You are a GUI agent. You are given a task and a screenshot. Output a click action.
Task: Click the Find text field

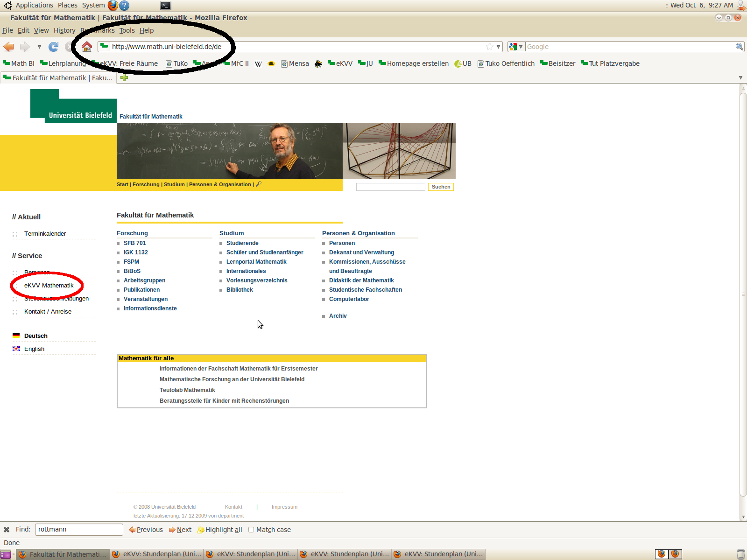(79, 530)
